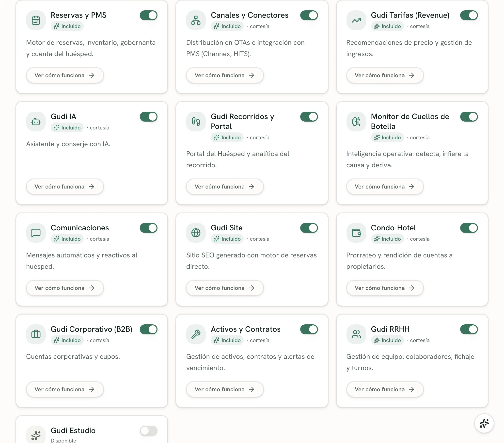Image resolution: width=504 pixels, height=443 pixels.
Task: Click the wallet icon for Condo-Hotel
Action: [x=356, y=233]
